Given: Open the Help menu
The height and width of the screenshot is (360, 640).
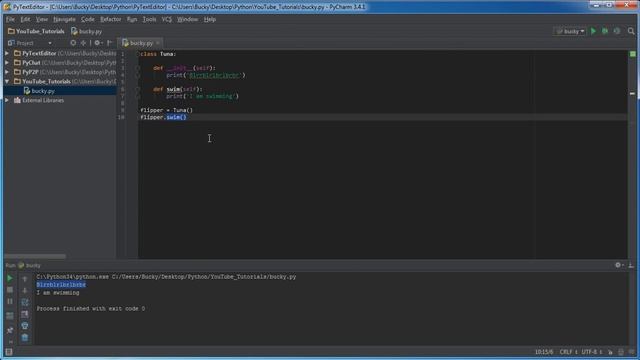Looking at the screenshot, I should [x=209, y=19].
